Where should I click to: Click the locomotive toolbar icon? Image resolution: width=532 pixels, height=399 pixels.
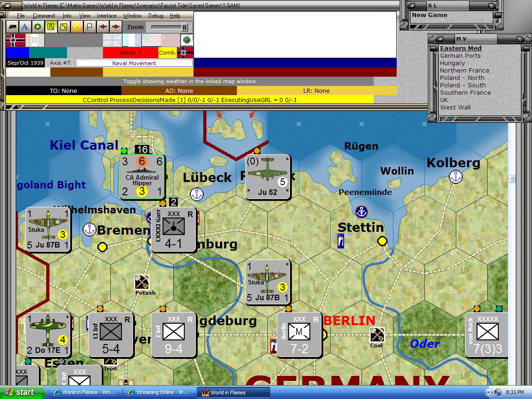(12, 27)
